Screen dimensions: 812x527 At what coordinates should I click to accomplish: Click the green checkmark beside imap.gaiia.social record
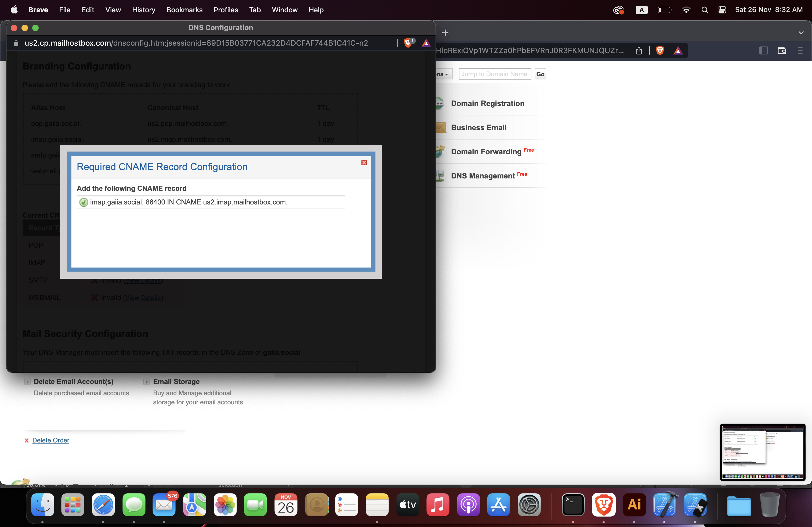coord(84,202)
